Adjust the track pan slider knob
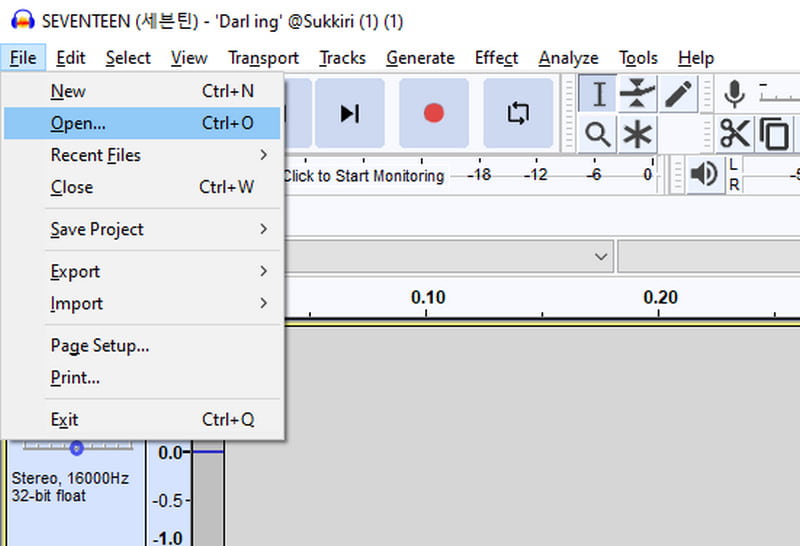Viewport: 800px width, 546px height. tap(76, 448)
